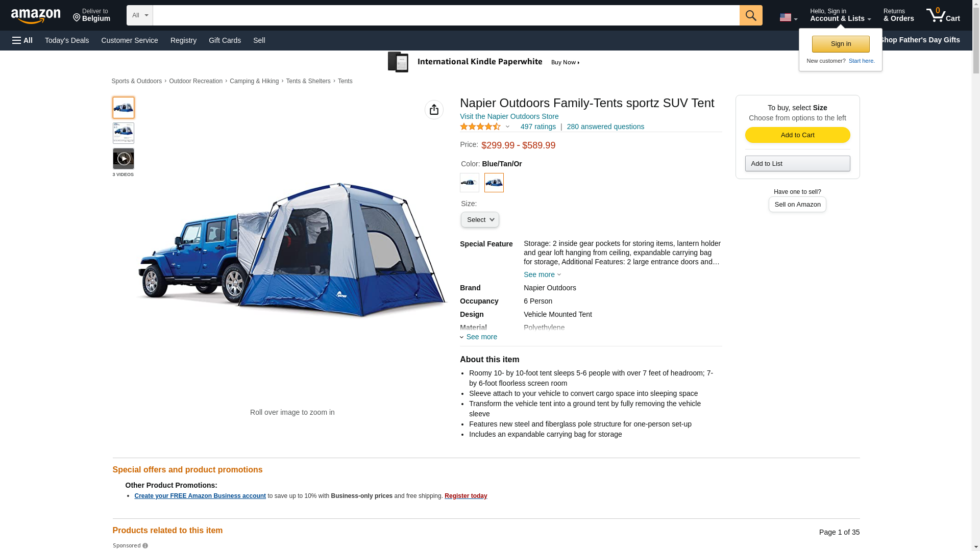Click the search magnifier button

tap(750, 15)
